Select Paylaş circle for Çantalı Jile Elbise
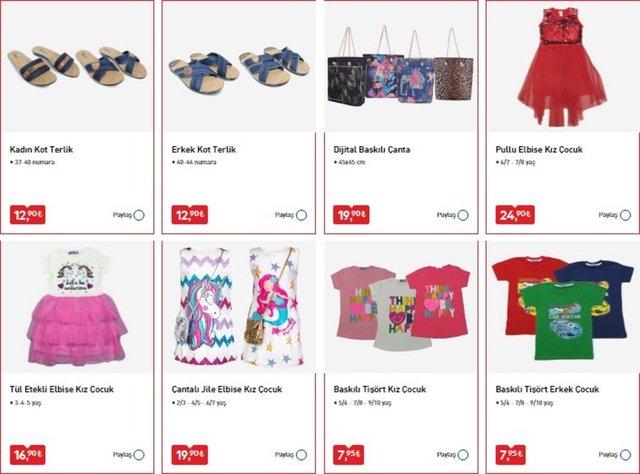Viewport: 640px width, 474px height. pos(301,454)
